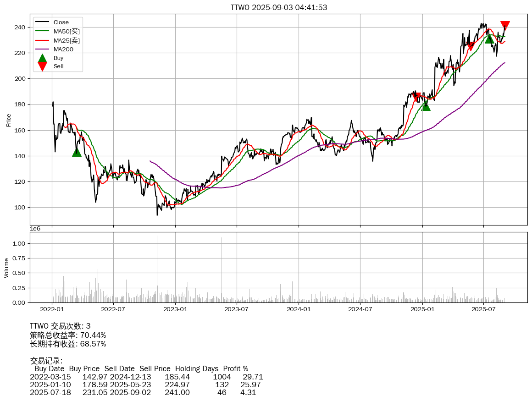The height and width of the screenshot is (401, 532).
Task: Click the green Buy marker near March 2022
Action: tap(77, 152)
